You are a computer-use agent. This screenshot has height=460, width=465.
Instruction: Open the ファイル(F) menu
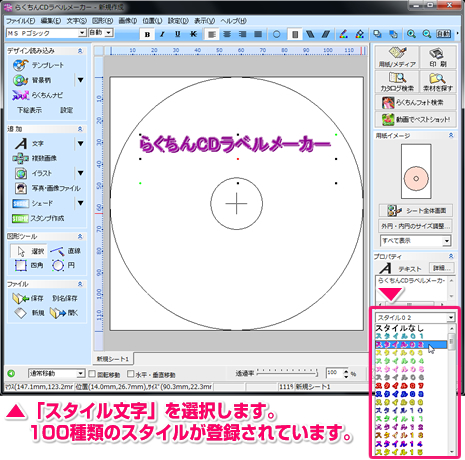point(20,21)
